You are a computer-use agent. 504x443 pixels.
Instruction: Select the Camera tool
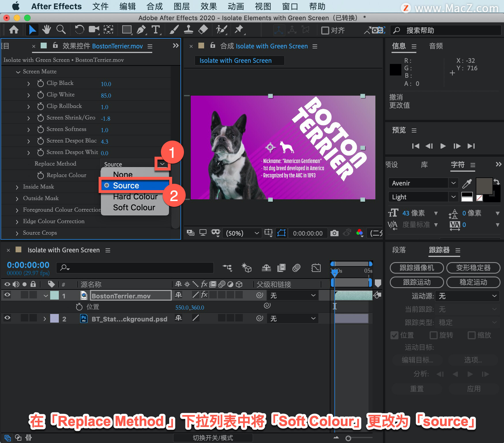point(94,30)
